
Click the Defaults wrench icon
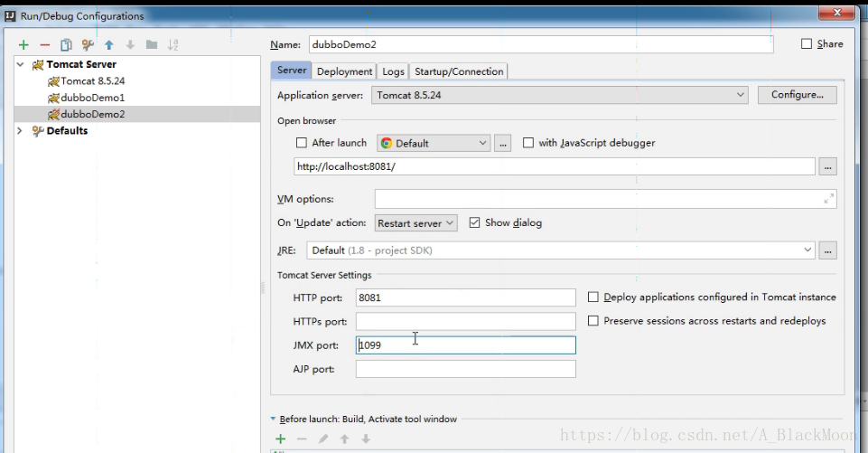click(38, 131)
